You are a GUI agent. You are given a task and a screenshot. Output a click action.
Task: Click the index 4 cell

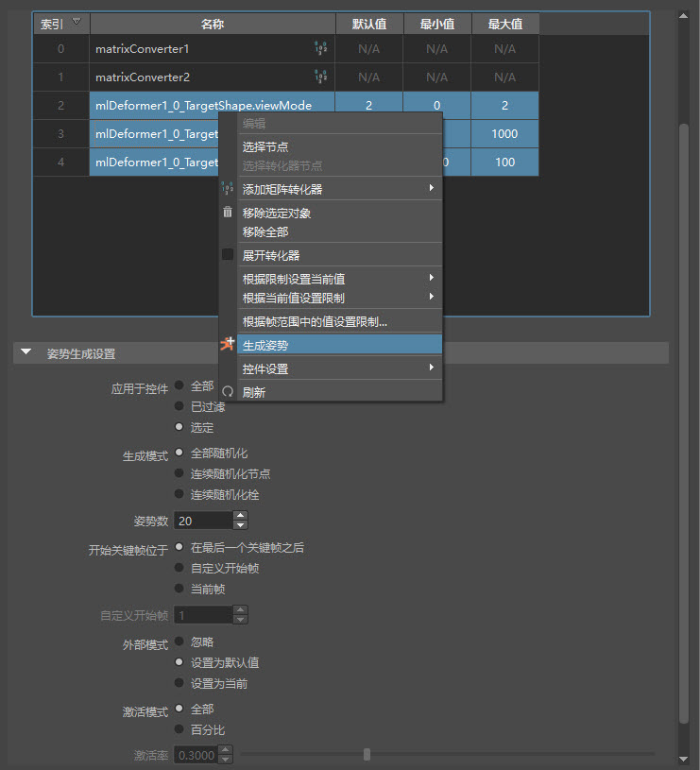(60, 163)
